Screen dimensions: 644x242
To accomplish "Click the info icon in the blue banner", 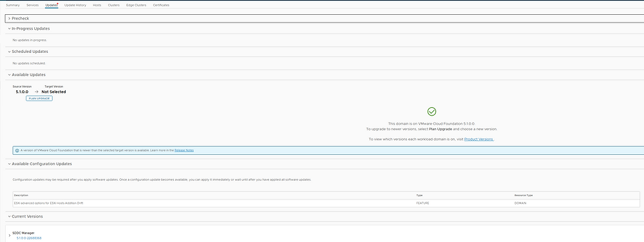I will [17, 150].
